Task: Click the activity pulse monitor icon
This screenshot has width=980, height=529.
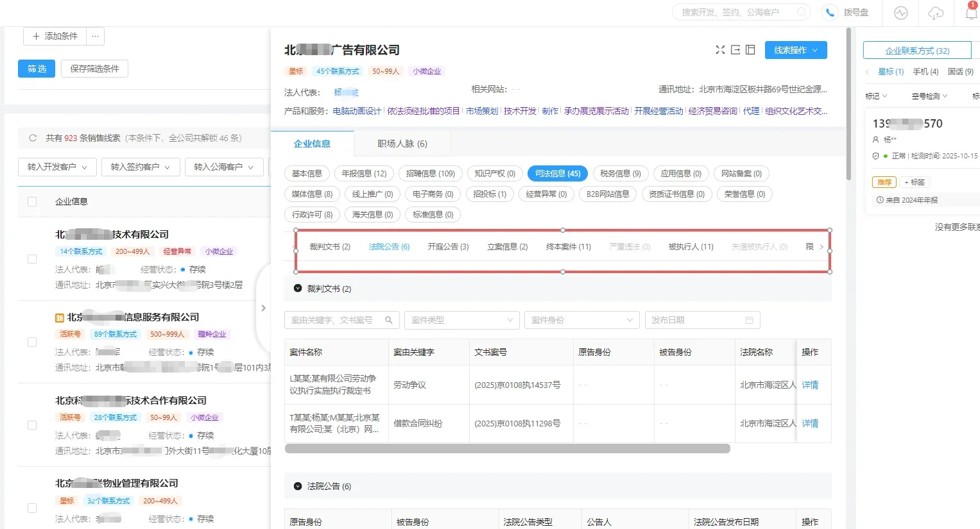Action: 901,13
